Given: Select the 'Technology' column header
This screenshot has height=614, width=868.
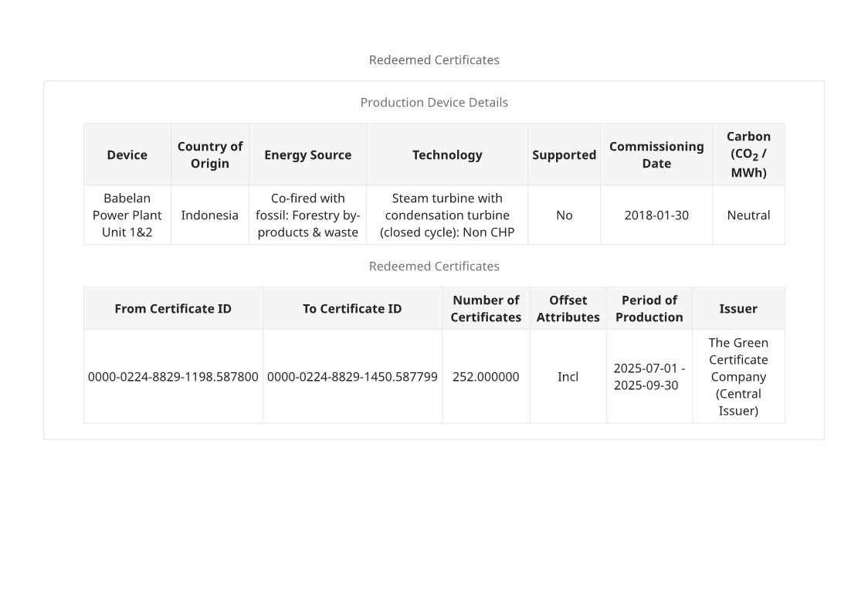Looking at the screenshot, I should (447, 154).
